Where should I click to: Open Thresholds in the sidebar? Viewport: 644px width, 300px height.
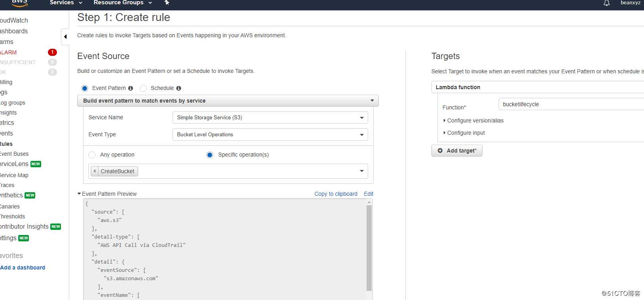coord(12,216)
